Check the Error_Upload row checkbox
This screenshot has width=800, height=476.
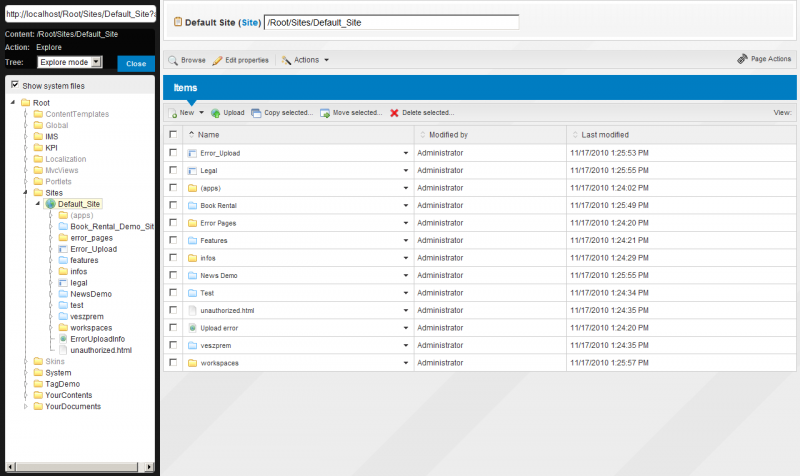(173, 153)
